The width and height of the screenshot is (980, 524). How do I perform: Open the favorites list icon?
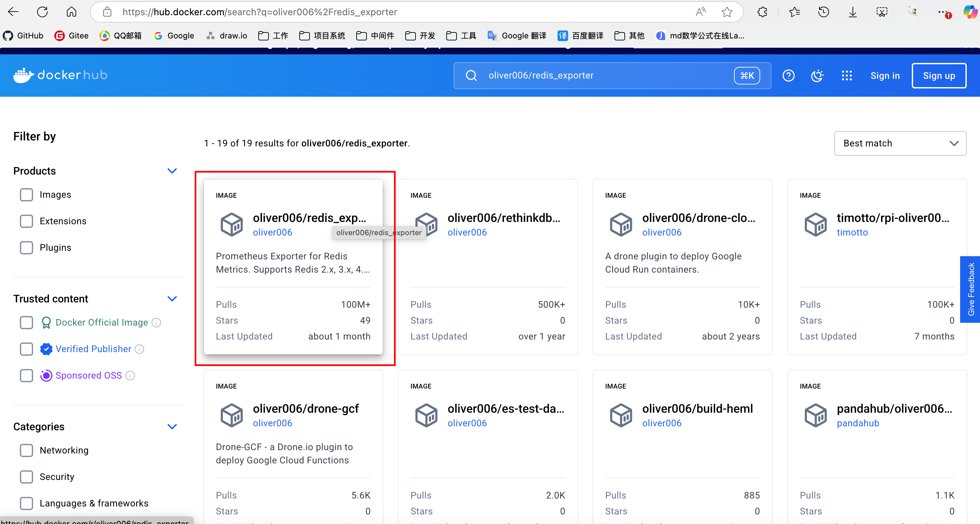[x=794, y=12]
